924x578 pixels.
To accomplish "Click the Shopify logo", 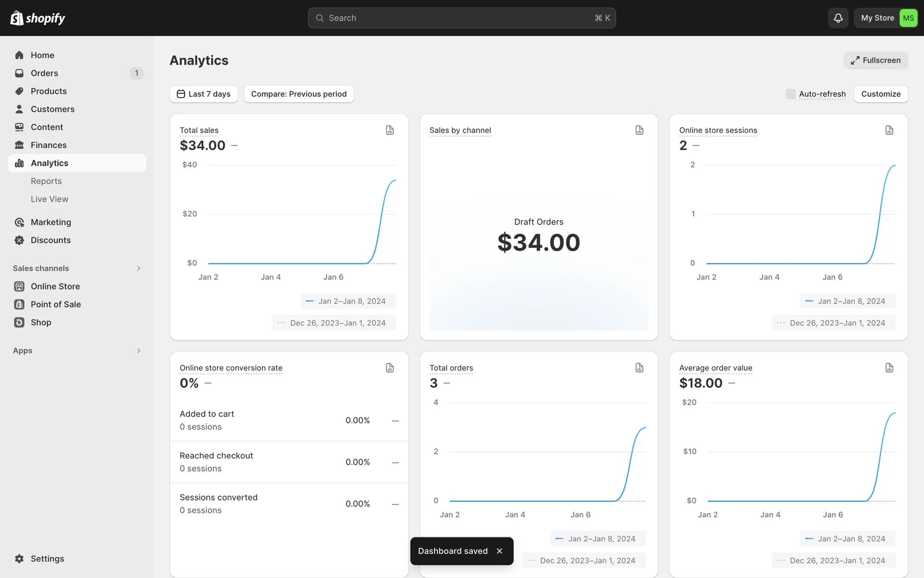I will tap(38, 18).
